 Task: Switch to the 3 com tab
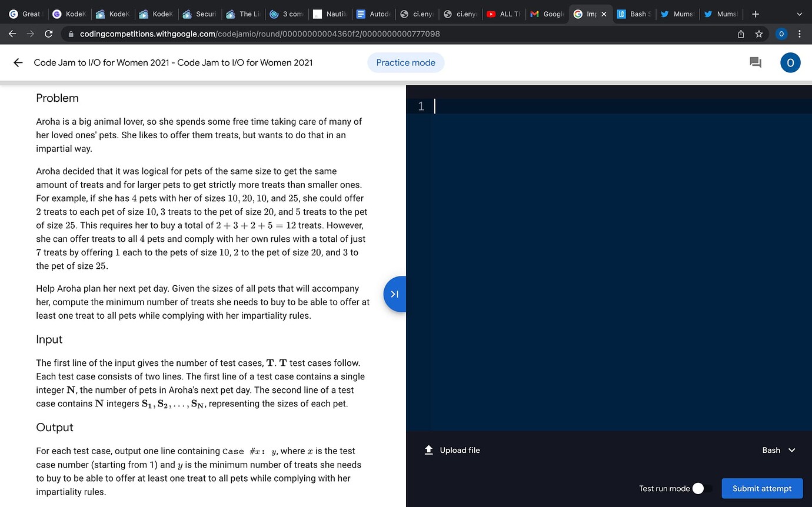pos(286,14)
